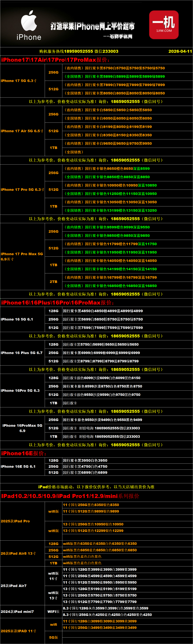This screenshot has height=644, width=193.
Task: Select the iPhone17\17Air\17Pro\17ProMax报价 section heading
Action: coord(55,60)
